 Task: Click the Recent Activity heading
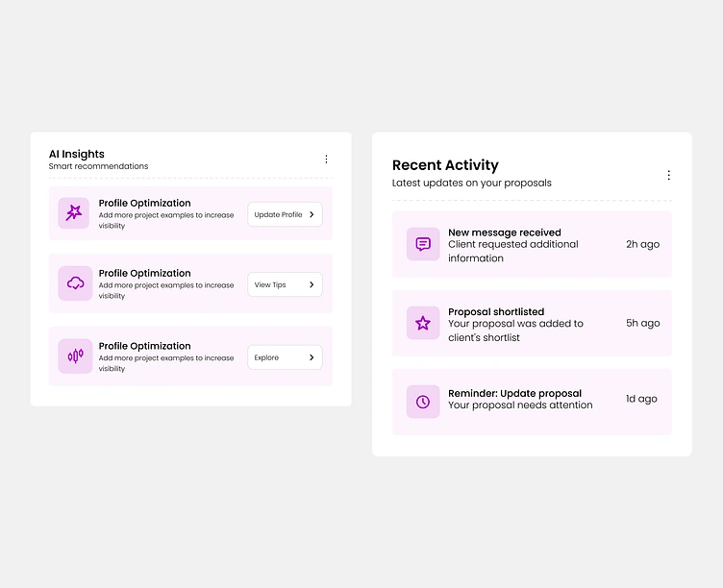(445, 165)
